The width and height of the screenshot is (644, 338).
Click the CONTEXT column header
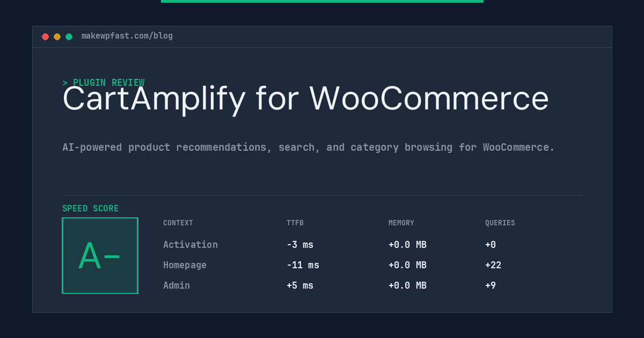point(178,223)
